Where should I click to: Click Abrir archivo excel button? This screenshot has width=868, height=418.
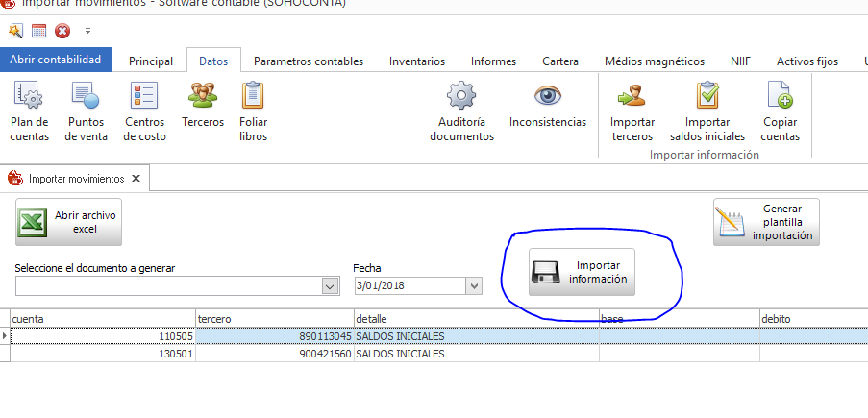click(69, 223)
